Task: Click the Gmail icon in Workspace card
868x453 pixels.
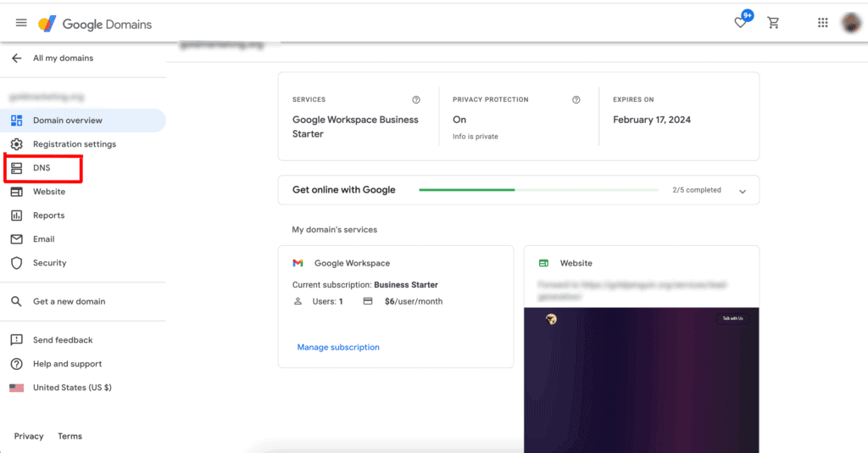Action: pos(298,263)
